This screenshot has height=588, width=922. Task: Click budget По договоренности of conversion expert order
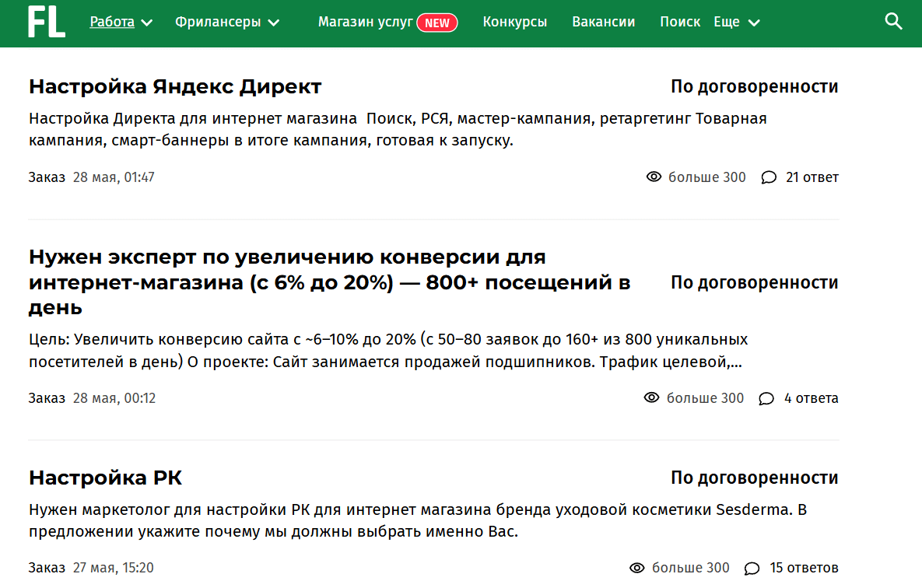755,282
